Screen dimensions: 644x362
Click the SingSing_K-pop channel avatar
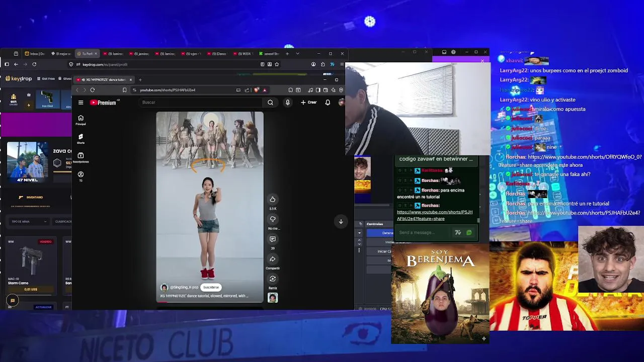164,287
